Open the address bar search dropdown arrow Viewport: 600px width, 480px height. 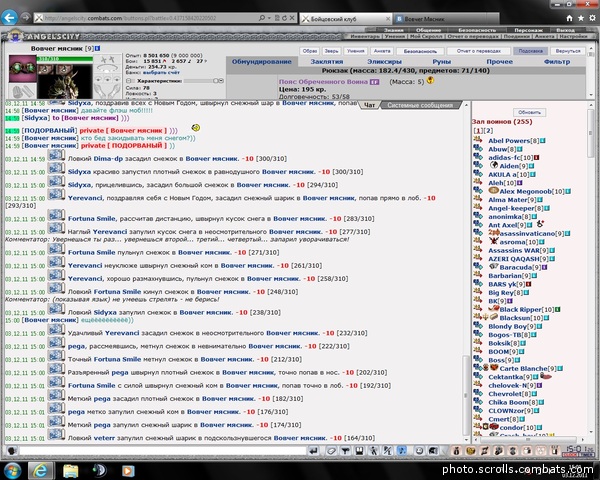click(x=269, y=18)
